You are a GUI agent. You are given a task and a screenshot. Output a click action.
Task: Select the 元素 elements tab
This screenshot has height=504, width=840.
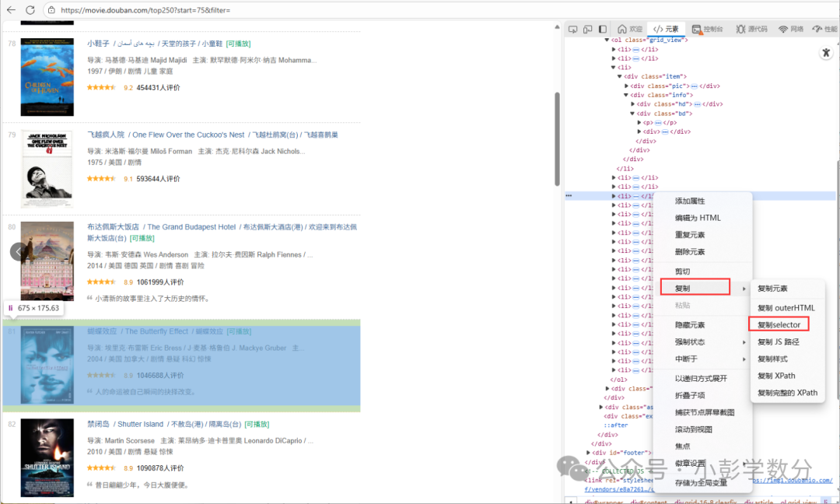(x=666, y=29)
